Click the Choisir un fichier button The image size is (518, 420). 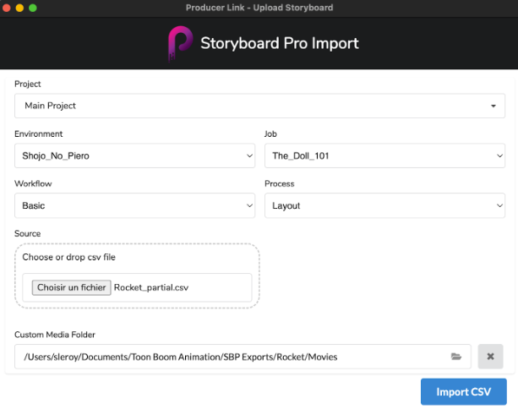click(71, 287)
